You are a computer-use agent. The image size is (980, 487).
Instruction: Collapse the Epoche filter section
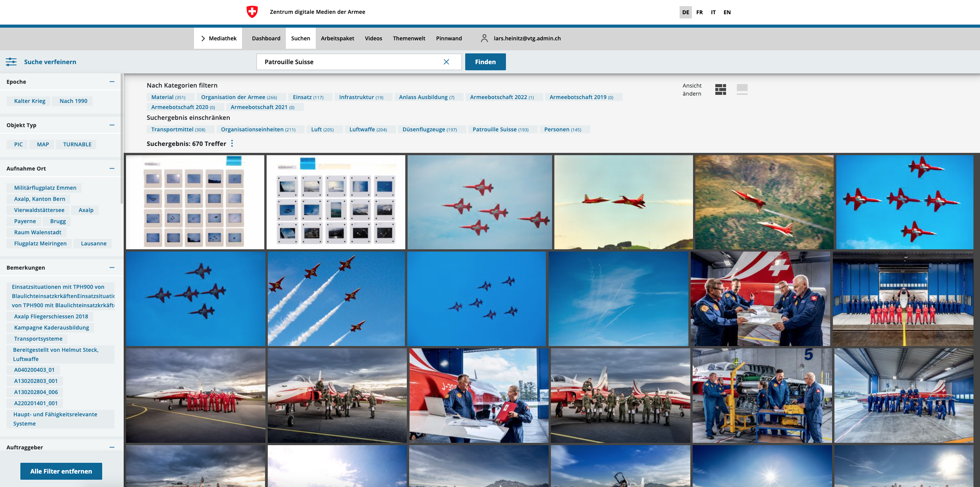112,82
